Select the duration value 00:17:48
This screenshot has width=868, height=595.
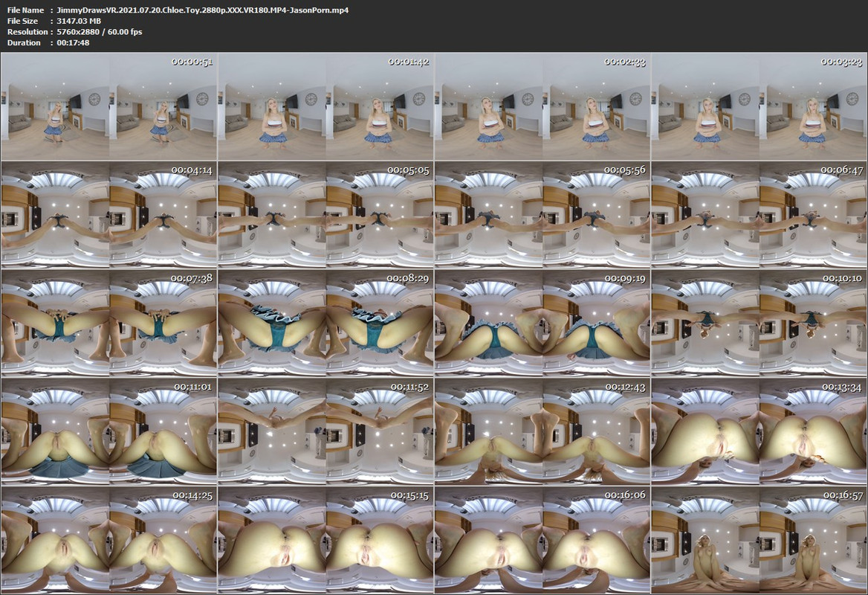click(x=73, y=42)
